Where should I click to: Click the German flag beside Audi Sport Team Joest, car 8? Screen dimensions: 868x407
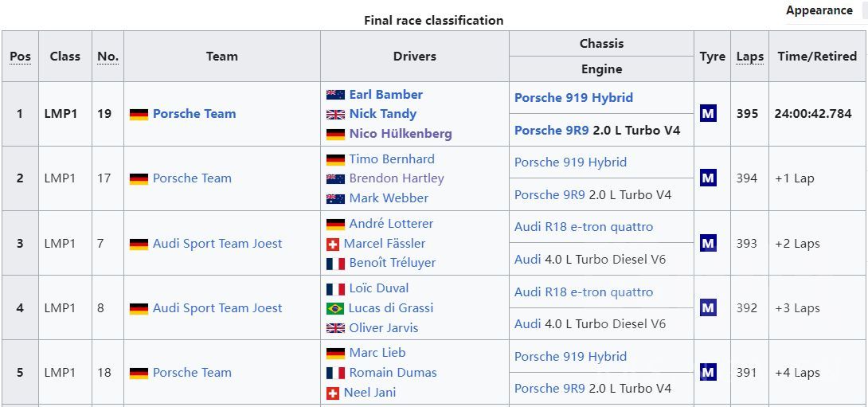[x=139, y=308]
